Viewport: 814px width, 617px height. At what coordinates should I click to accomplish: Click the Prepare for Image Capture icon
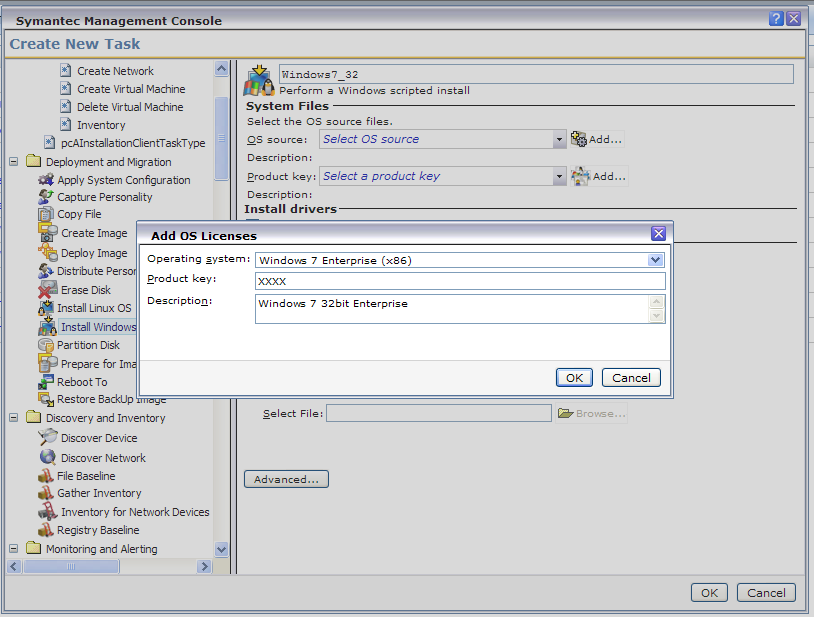click(48, 363)
